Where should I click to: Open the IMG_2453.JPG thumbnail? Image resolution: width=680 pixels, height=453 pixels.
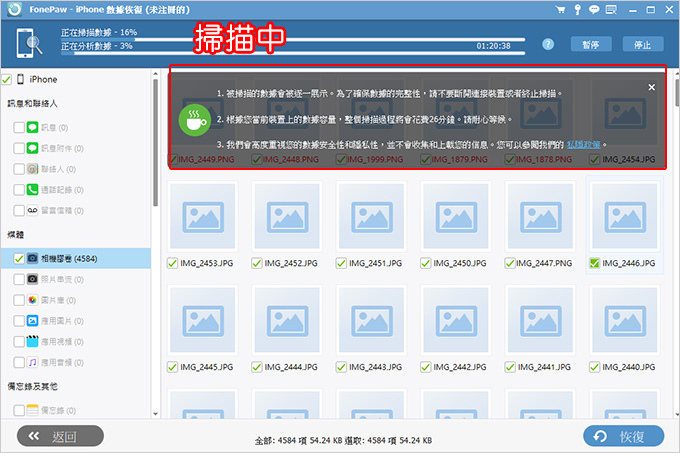pyautogui.click(x=203, y=216)
